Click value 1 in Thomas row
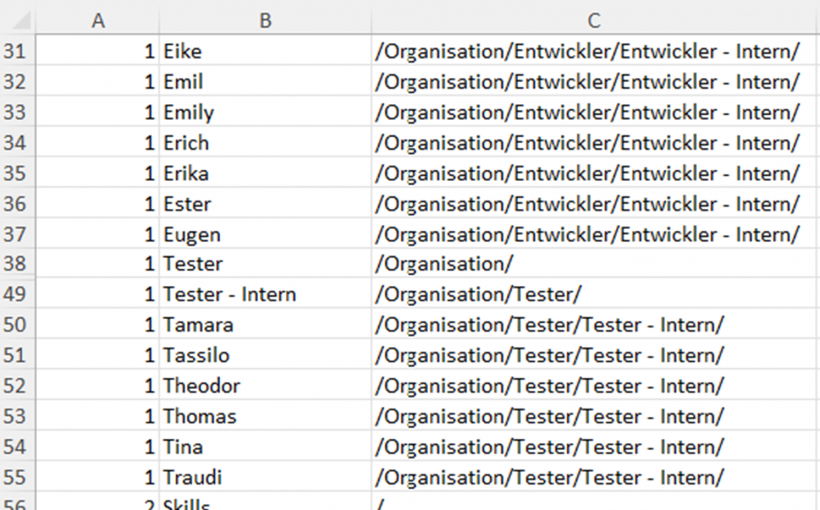The height and width of the screenshot is (510, 820). pos(148,416)
